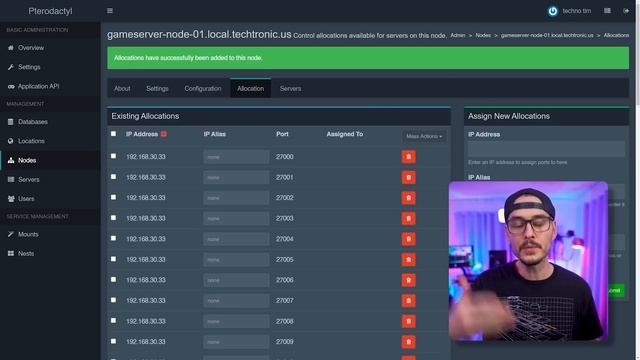Check the box for port 27004
640x360 pixels.
coord(113,238)
